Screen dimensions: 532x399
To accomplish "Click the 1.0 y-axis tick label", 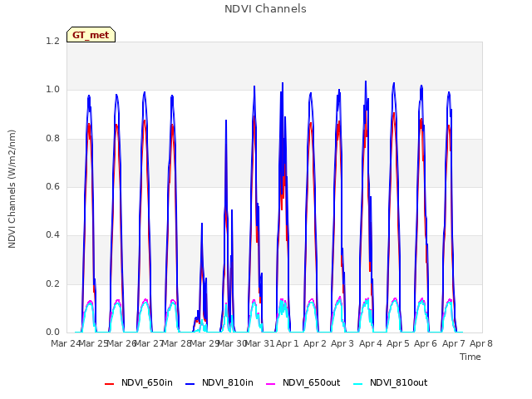I will coord(52,90).
